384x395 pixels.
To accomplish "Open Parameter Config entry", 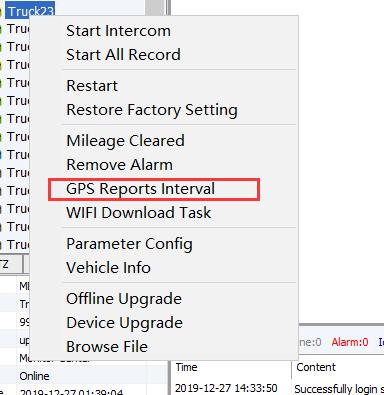I will pyautogui.click(x=129, y=244).
